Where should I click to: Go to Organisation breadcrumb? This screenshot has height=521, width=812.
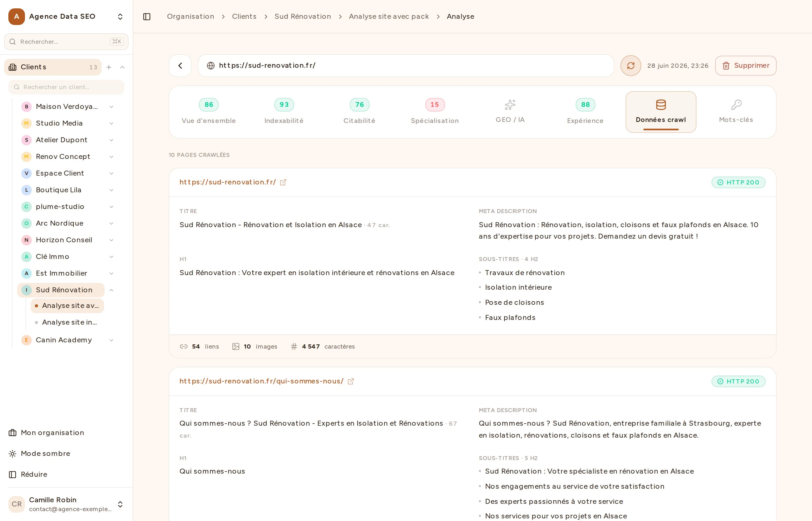[x=191, y=16]
